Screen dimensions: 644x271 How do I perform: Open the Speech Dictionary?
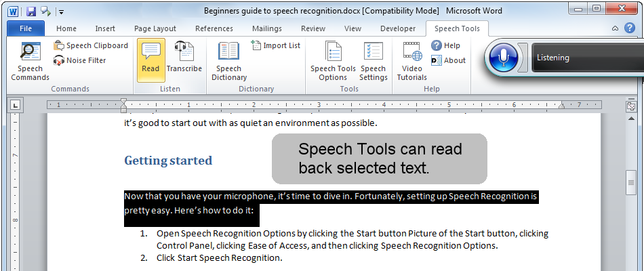point(228,61)
